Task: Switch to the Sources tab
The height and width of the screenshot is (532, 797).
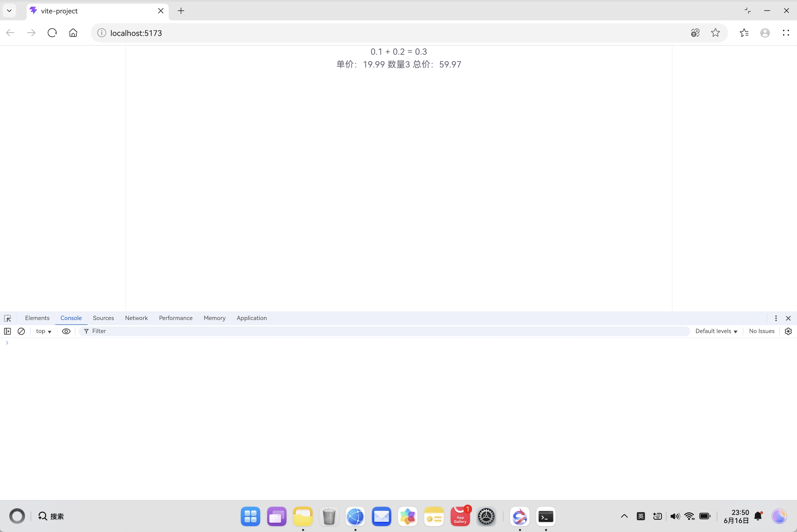Action: [103, 318]
